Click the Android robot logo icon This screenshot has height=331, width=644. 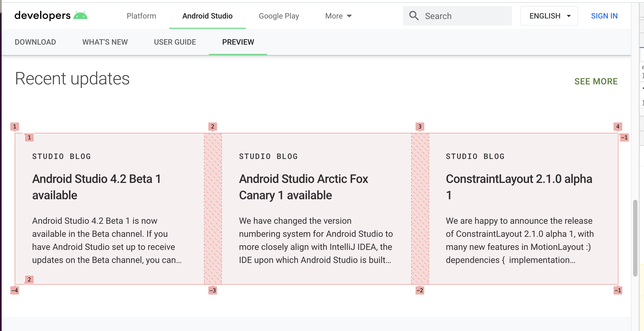tap(81, 16)
